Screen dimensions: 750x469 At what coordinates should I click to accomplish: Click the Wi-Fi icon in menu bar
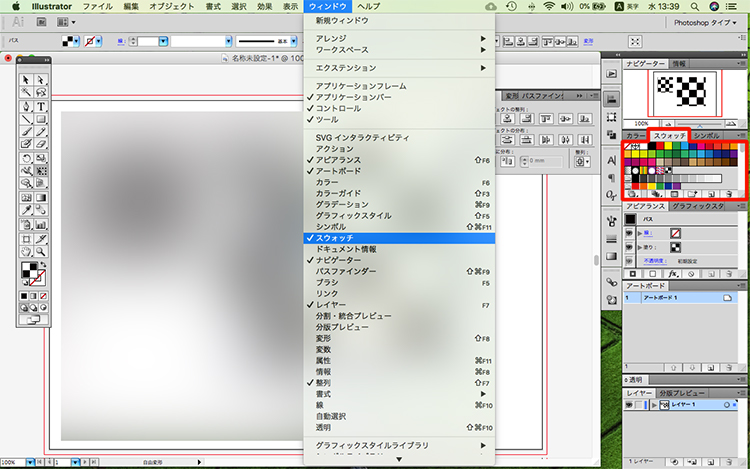(x=549, y=6)
